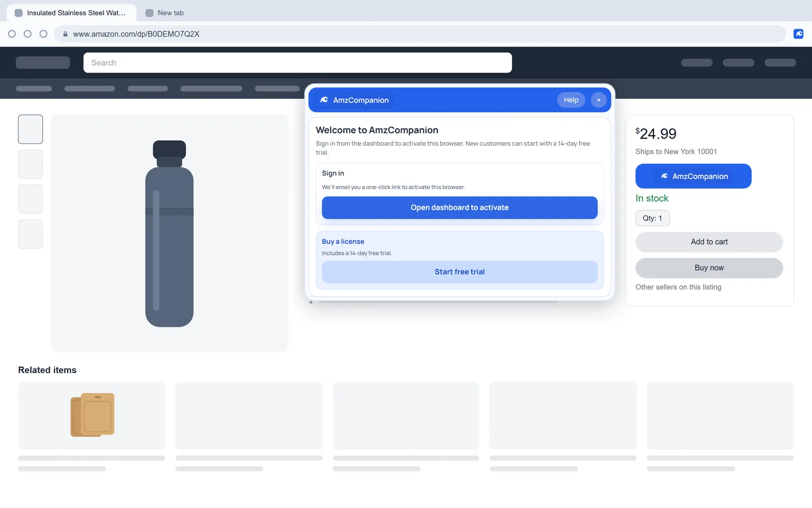812x508 pixels.
Task: Click the lock icon in the address bar
Action: click(65, 34)
